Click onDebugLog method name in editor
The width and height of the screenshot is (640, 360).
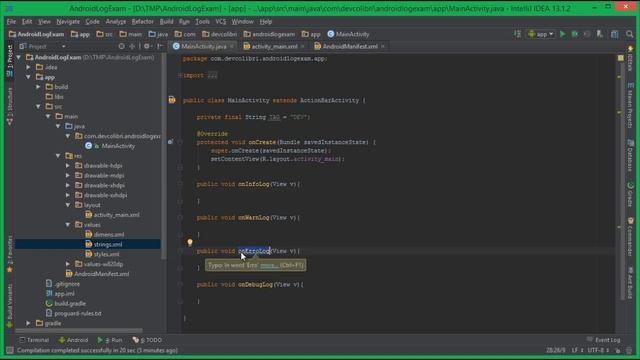[256, 284]
